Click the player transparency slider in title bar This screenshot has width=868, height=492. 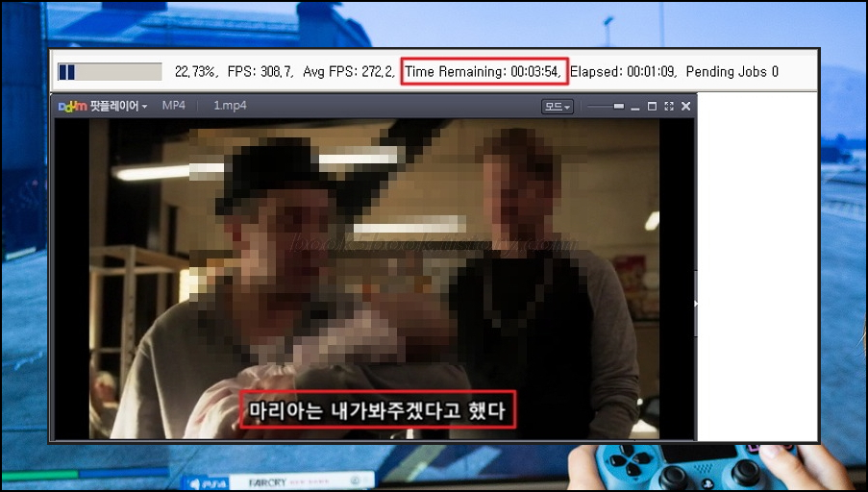pyautogui.click(x=605, y=107)
